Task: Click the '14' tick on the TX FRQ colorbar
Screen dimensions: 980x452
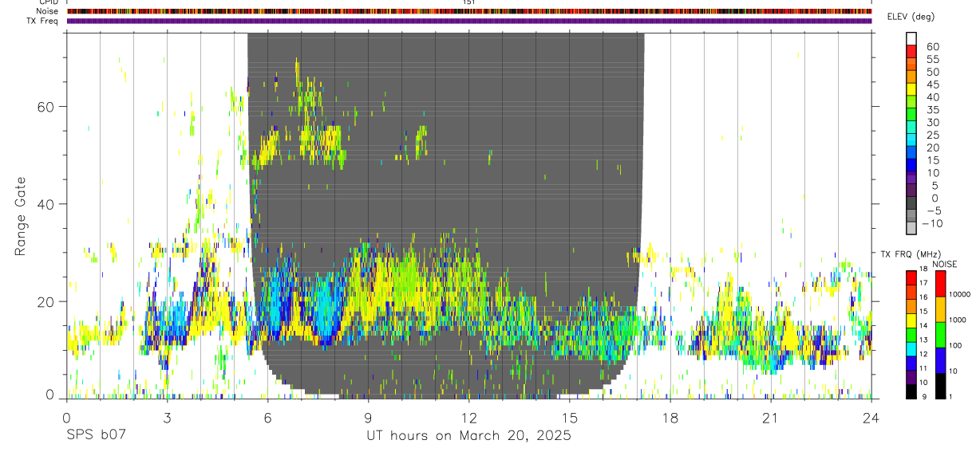Action: (x=923, y=325)
